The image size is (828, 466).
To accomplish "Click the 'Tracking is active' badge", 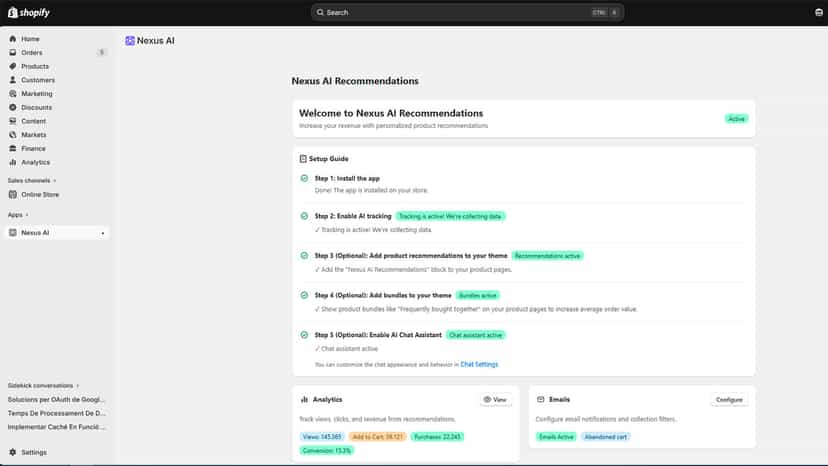I will pos(450,216).
